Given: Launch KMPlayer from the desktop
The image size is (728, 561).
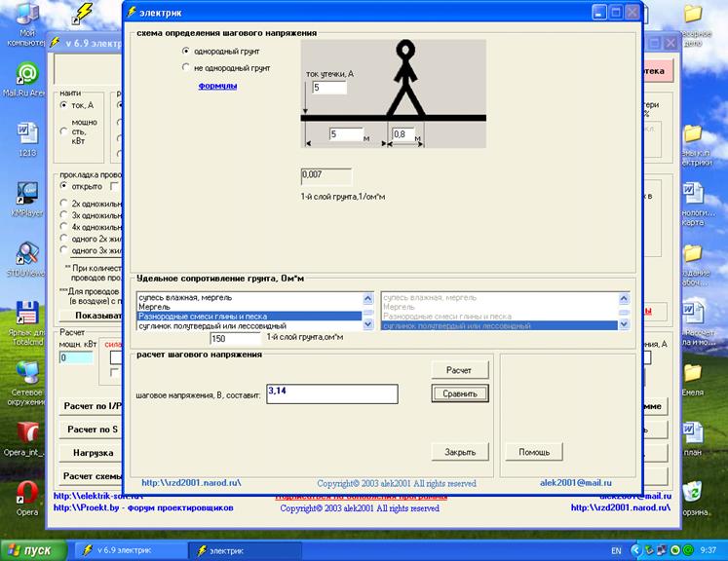Looking at the screenshot, I should coord(27,191).
